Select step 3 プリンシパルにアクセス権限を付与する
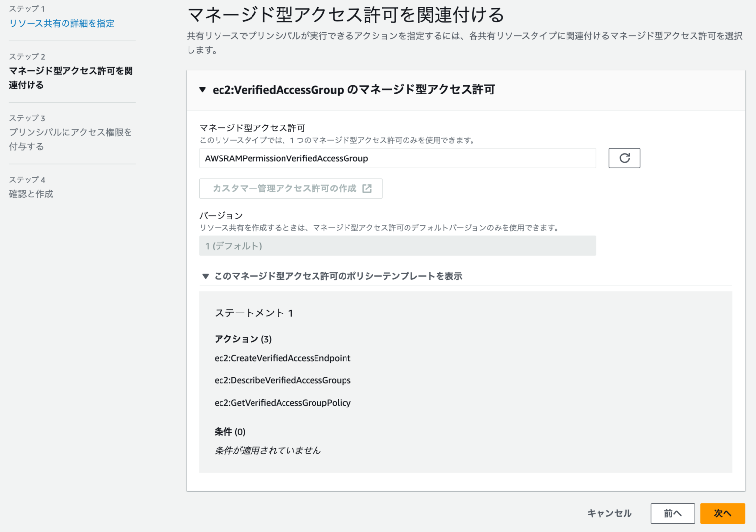 pyautogui.click(x=70, y=139)
